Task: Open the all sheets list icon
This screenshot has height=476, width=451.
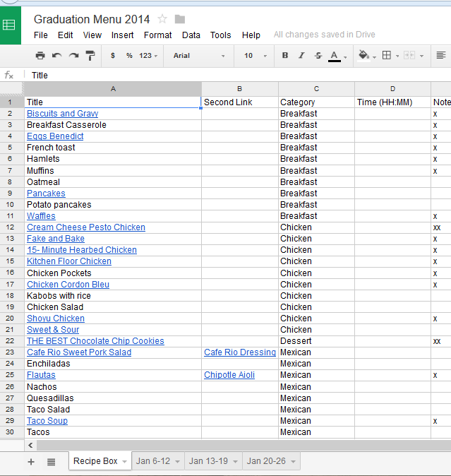Action: coord(52,462)
